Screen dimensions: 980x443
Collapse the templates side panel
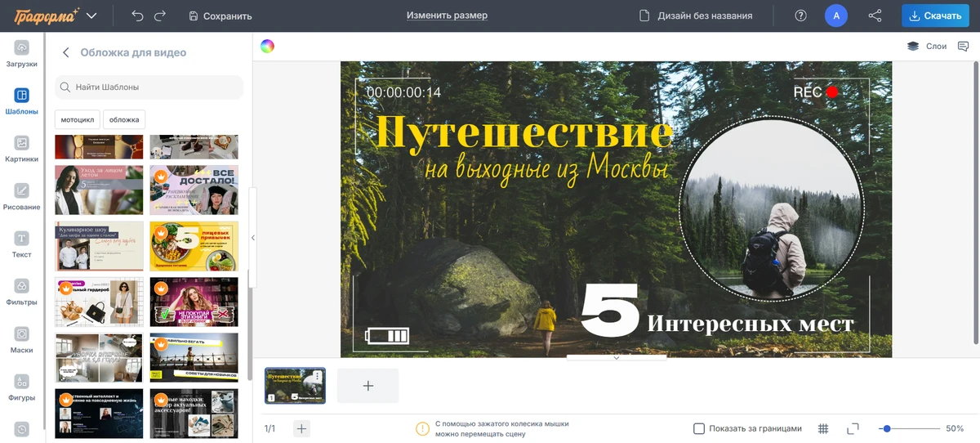[253, 238]
